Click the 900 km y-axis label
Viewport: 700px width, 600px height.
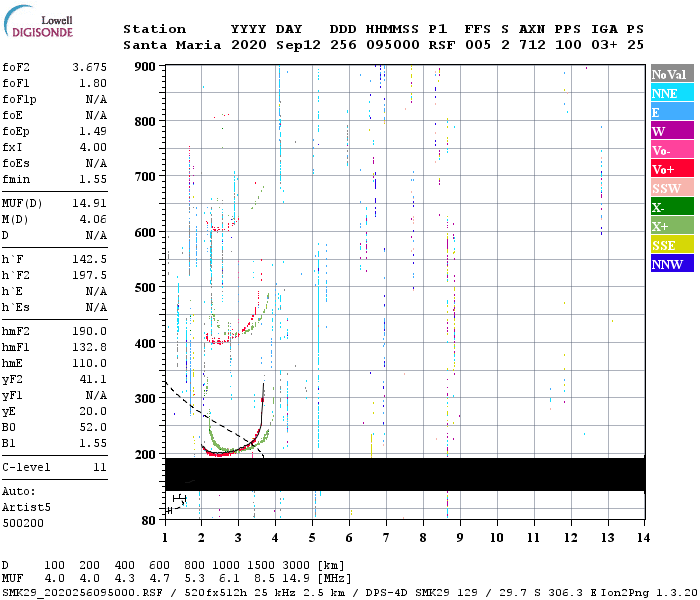(x=145, y=67)
